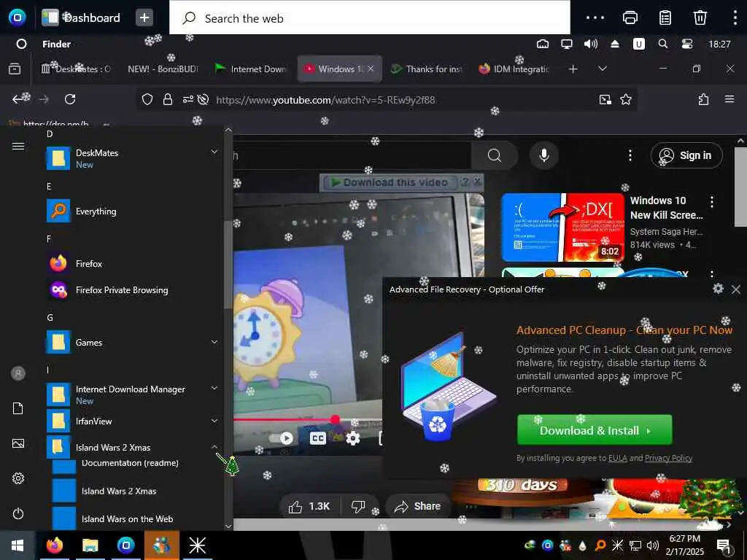Focus the Search the web field
The height and width of the screenshot is (560, 747).
pyautogui.click(x=369, y=18)
